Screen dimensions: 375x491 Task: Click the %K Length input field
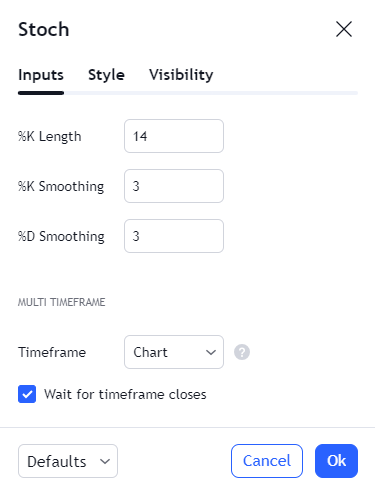point(174,136)
